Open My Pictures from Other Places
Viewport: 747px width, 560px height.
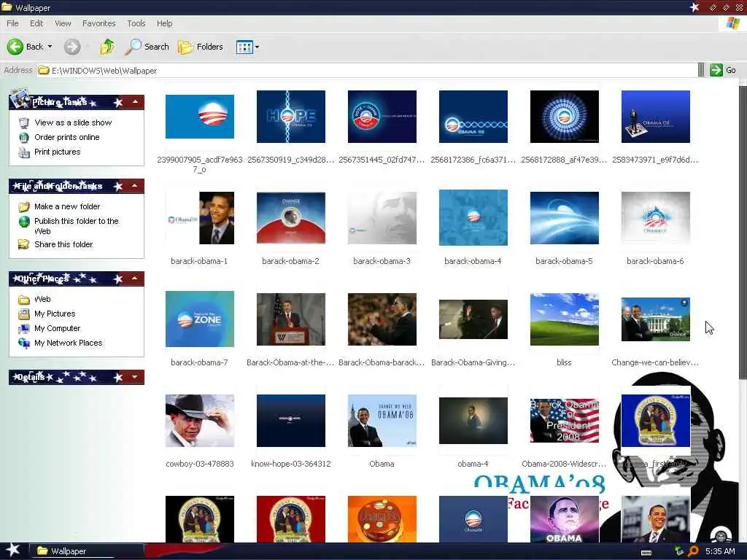pyautogui.click(x=55, y=314)
